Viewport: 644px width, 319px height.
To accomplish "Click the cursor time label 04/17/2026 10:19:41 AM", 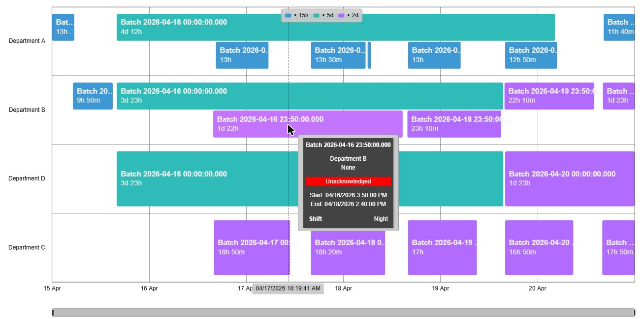I will pyautogui.click(x=288, y=288).
